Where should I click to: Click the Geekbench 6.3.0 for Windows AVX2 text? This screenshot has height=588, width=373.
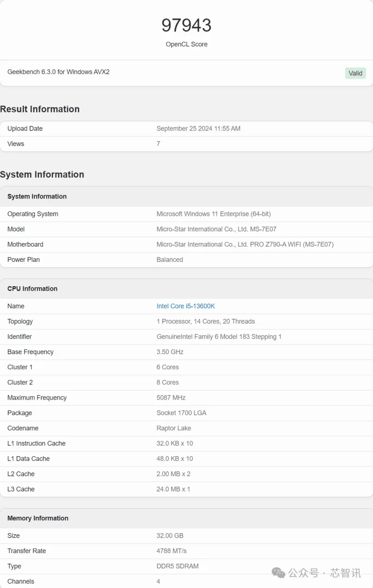click(58, 72)
